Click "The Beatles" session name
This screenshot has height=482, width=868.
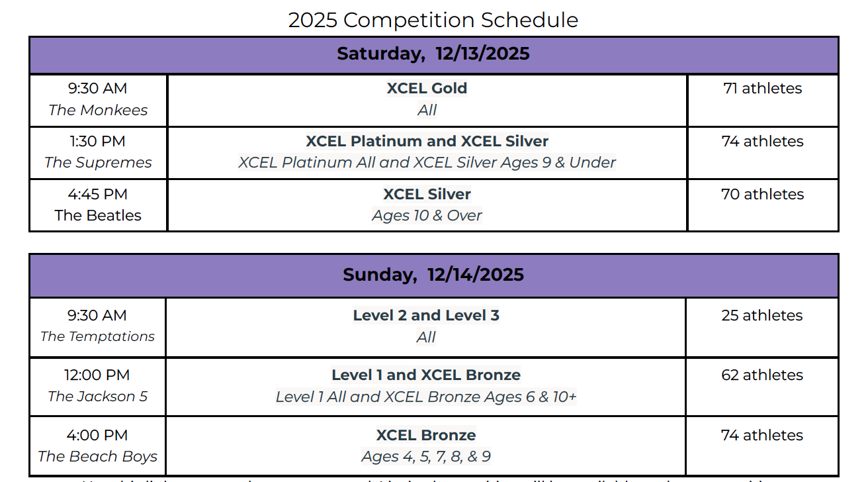[x=98, y=215]
